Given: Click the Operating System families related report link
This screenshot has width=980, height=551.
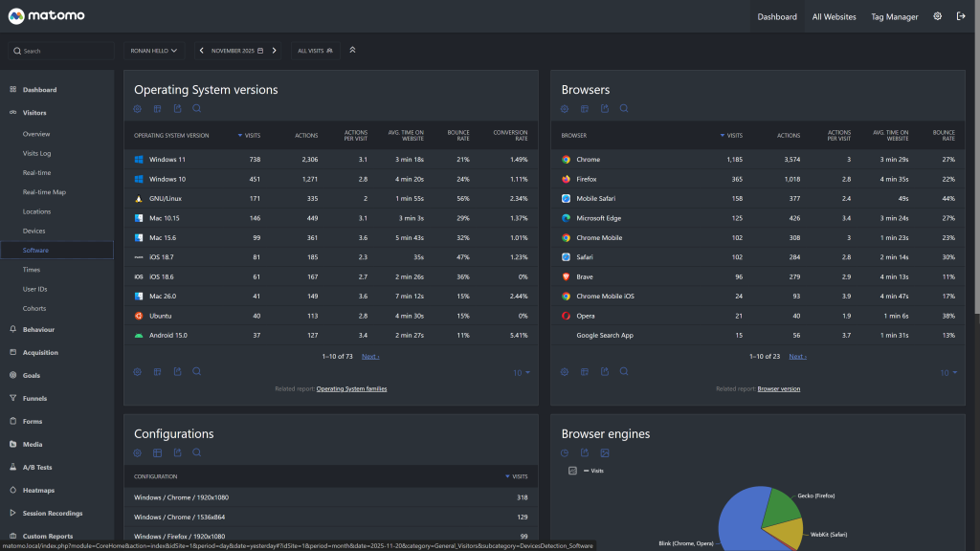Looking at the screenshot, I should (x=351, y=388).
